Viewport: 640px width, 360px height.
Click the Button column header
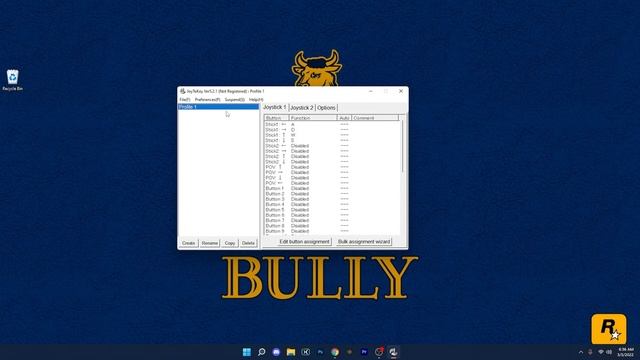(276, 118)
